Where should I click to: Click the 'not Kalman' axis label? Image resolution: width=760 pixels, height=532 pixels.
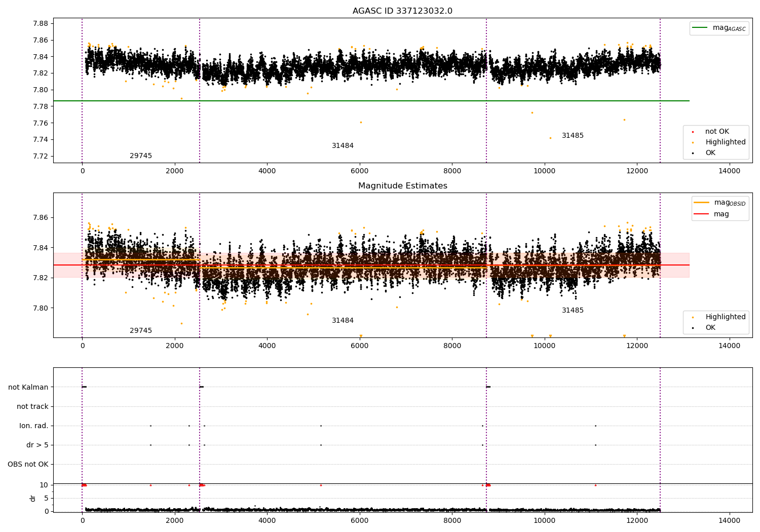pyautogui.click(x=28, y=388)
